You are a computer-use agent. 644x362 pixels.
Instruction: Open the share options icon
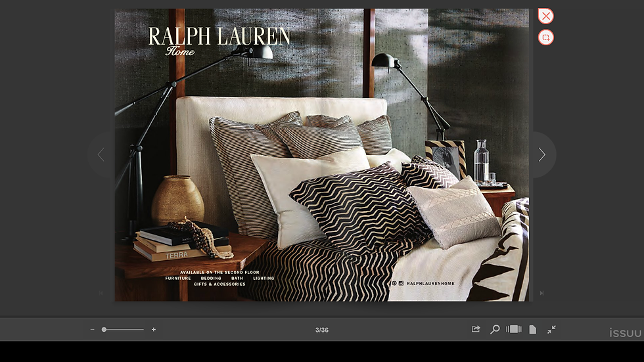tap(476, 329)
